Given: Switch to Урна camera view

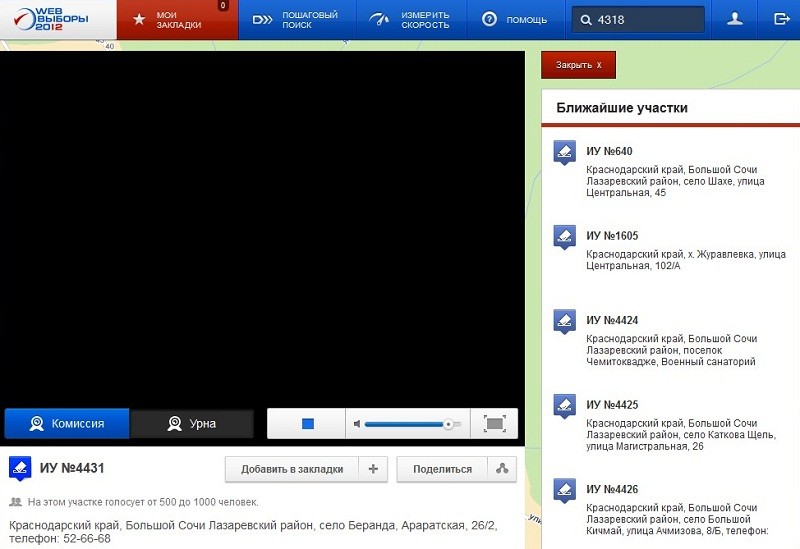Looking at the screenshot, I should click(192, 424).
